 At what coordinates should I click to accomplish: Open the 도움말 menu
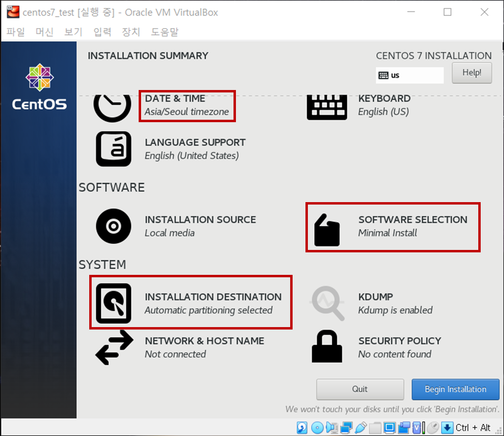tap(165, 32)
